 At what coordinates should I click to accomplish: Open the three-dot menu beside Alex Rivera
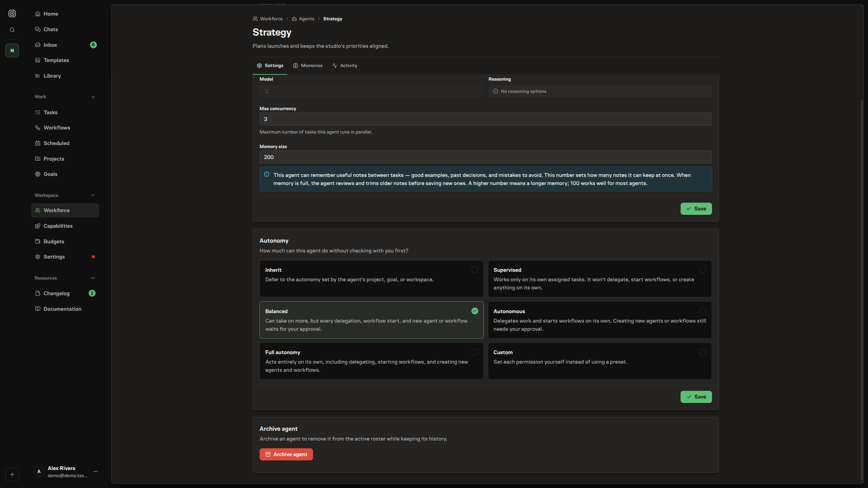pyautogui.click(x=96, y=471)
